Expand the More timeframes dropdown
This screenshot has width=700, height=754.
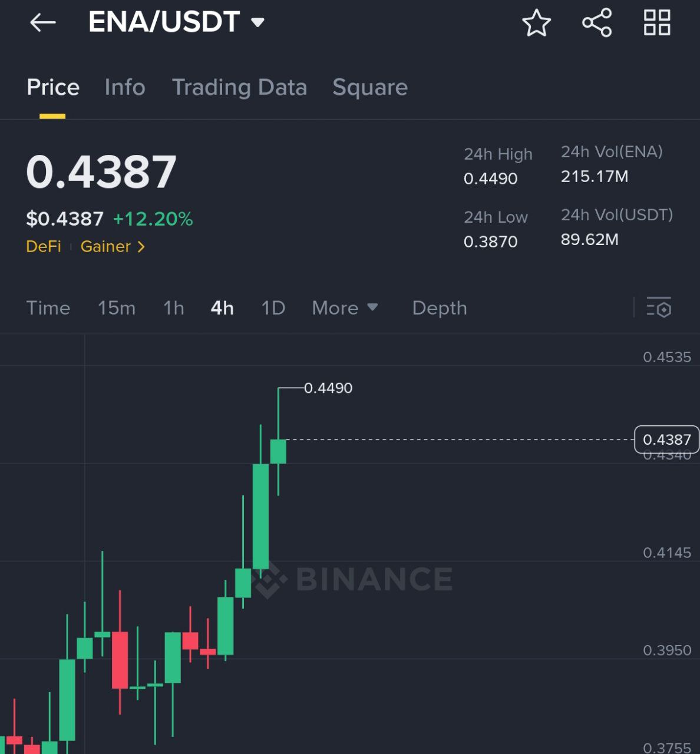click(345, 307)
